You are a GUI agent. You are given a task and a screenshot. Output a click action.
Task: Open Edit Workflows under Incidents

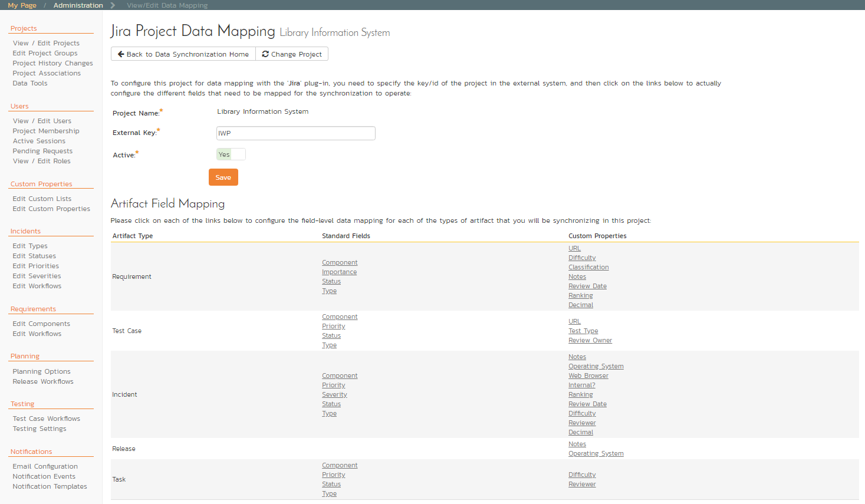pyautogui.click(x=37, y=286)
